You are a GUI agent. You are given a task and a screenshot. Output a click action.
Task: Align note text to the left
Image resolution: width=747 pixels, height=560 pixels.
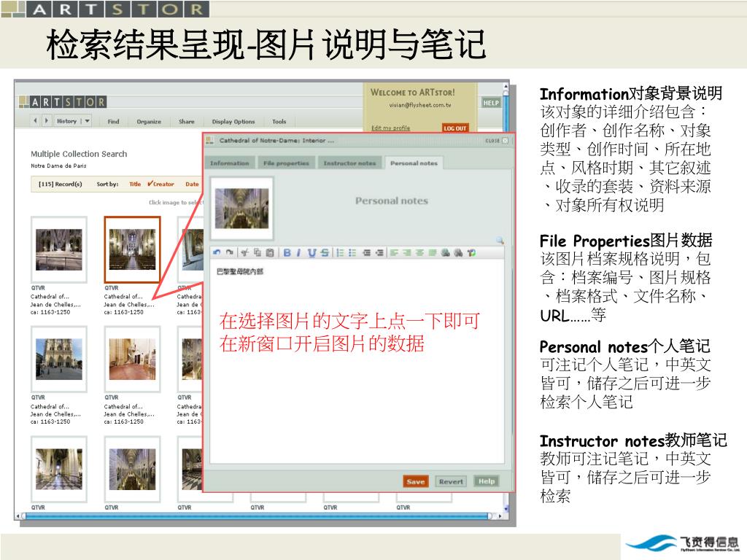pyautogui.click(x=394, y=252)
